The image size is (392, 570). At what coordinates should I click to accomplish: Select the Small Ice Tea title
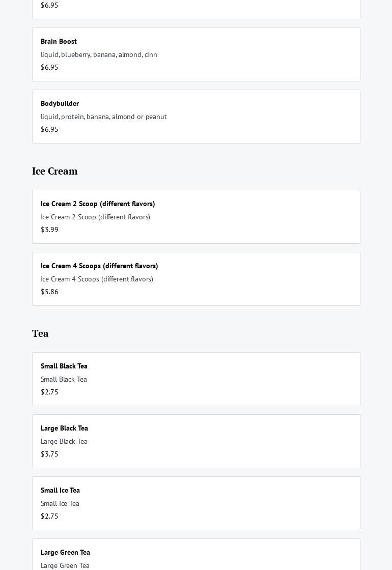(x=60, y=490)
